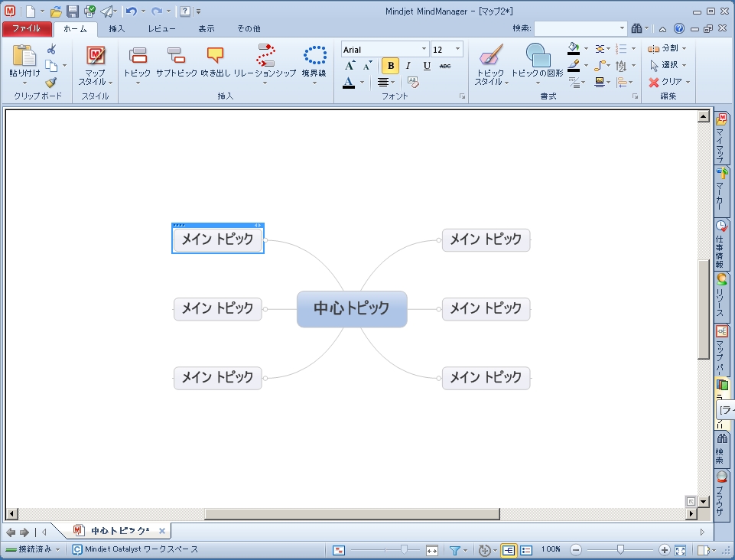Toggle underline formatting
Screen dimensions: 735x560
[427, 66]
